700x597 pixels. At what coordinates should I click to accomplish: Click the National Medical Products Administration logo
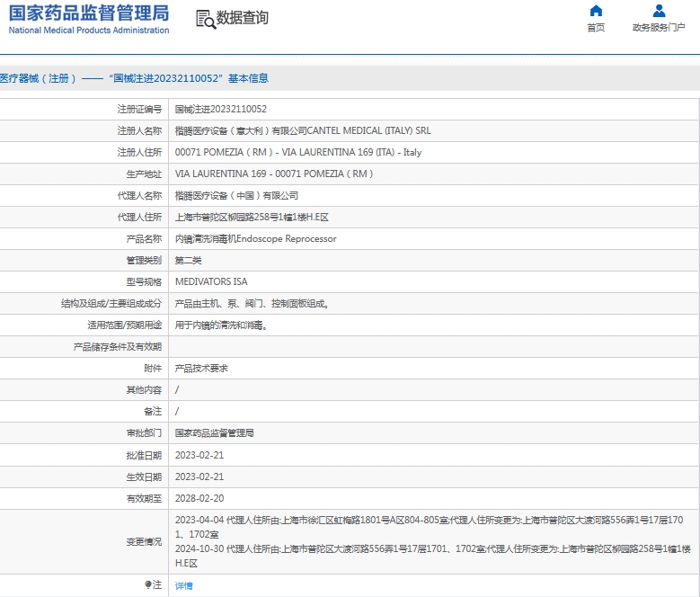point(89,19)
